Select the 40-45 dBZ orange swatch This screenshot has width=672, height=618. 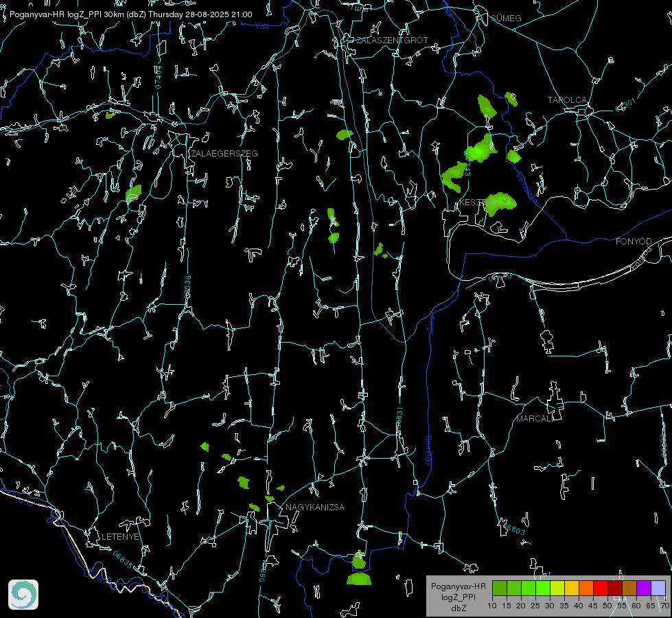coord(586,588)
